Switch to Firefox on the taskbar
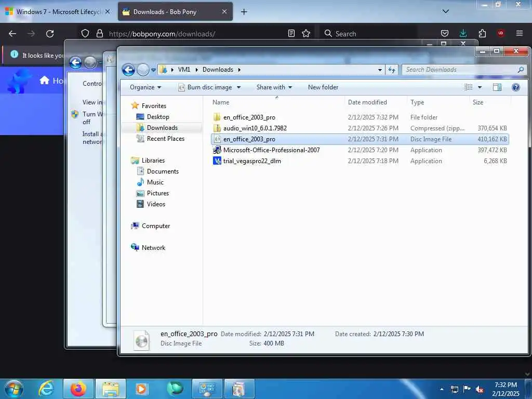This screenshot has width=532, height=399. pos(78,389)
